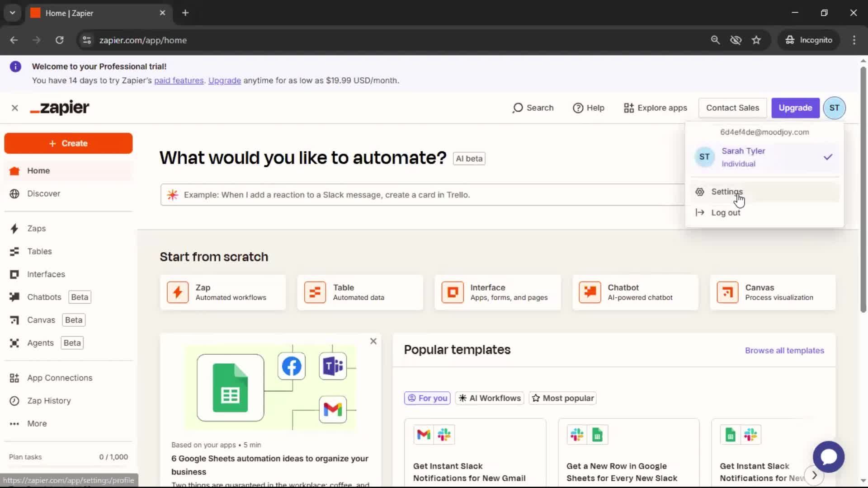Click the paid features link

[179, 80]
